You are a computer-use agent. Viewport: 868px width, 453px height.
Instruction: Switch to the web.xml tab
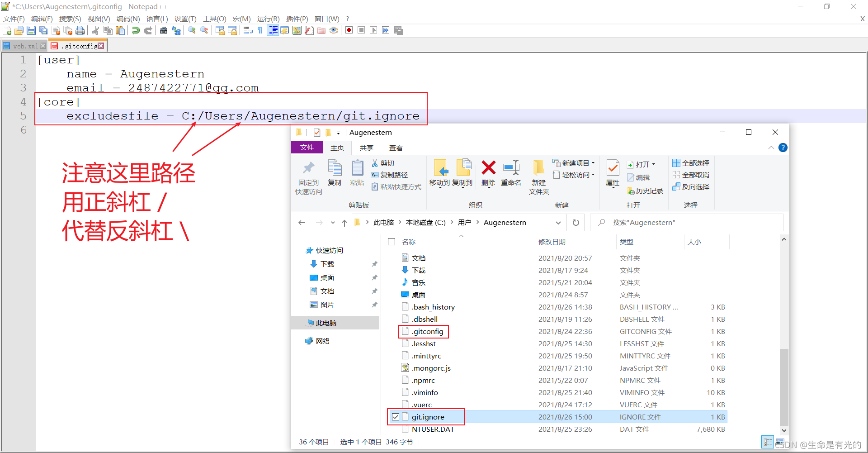24,46
